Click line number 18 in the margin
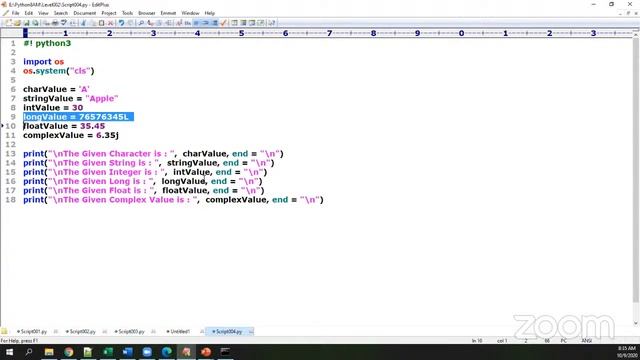The width and height of the screenshot is (640, 360). pyautogui.click(x=10, y=200)
